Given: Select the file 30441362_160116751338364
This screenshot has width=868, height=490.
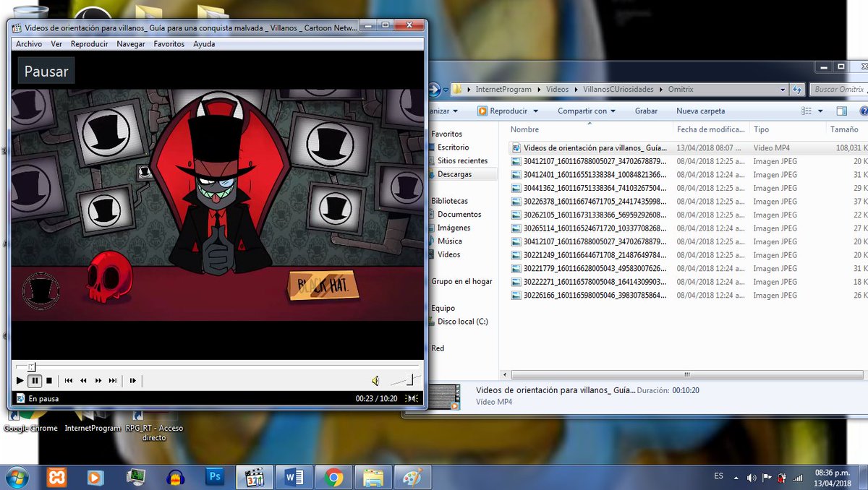Looking at the screenshot, I should tap(687, 188).
